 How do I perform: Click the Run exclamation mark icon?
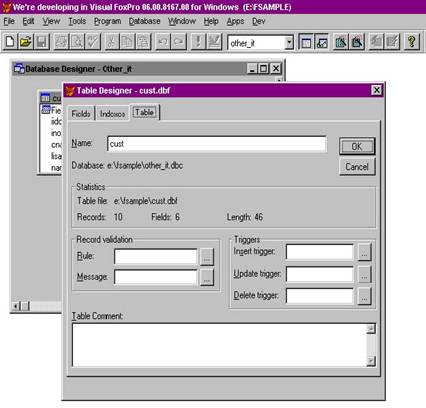click(x=198, y=42)
